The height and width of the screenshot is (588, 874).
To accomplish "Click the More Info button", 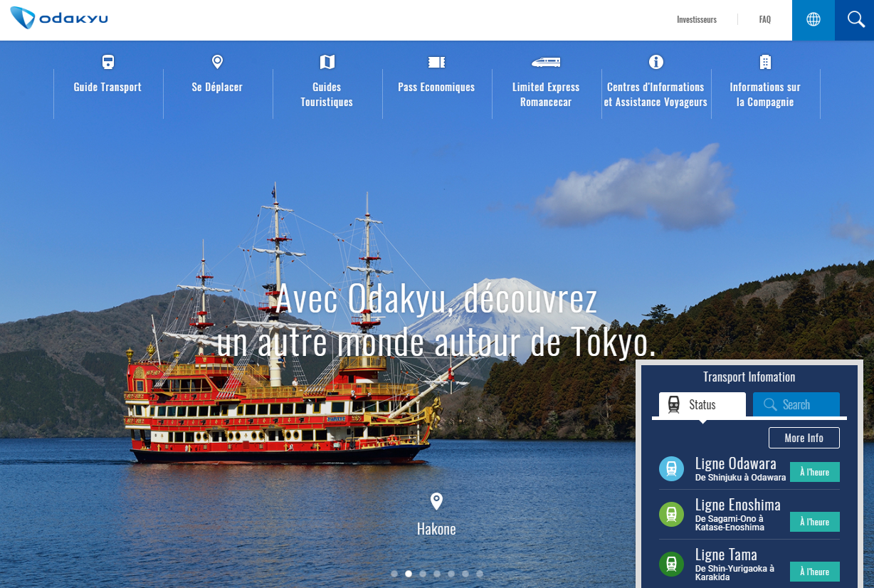I will tap(804, 438).
